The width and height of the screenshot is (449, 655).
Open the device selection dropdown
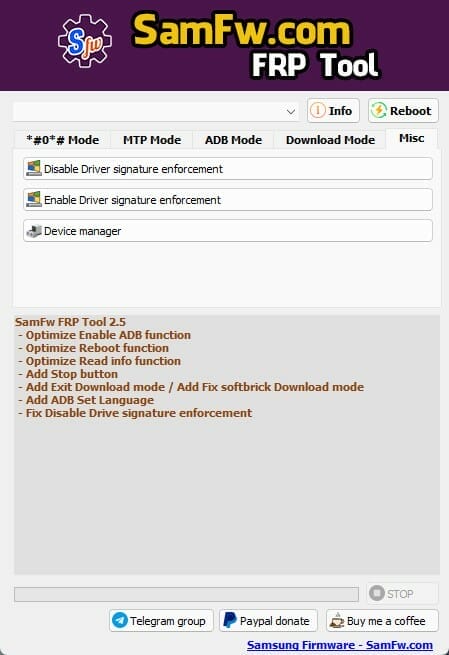point(156,112)
